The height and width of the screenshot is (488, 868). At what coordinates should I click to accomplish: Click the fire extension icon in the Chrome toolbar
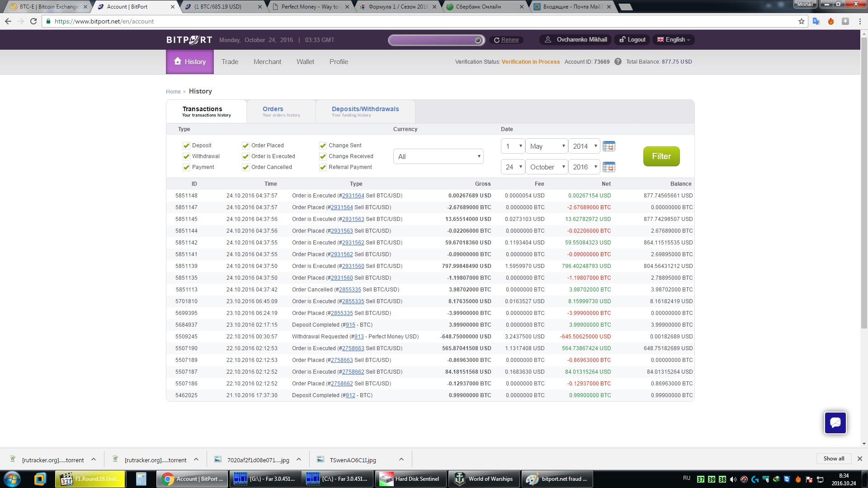(x=831, y=21)
